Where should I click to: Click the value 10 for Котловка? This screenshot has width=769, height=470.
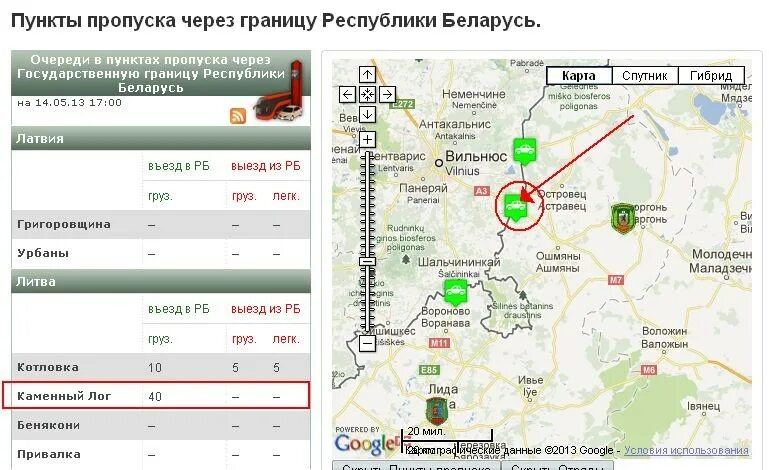[x=155, y=367]
